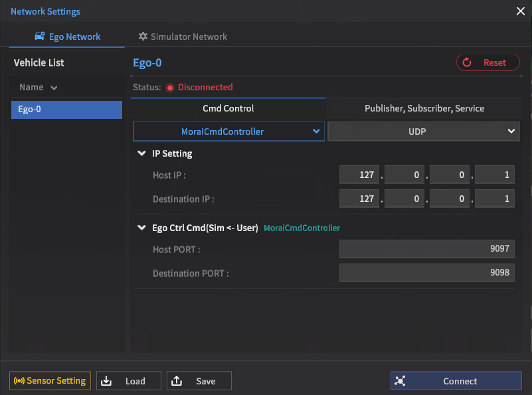Click the Reset button
Image resolution: width=532 pixels, height=395 pixels.
click(x=488, y=62)
